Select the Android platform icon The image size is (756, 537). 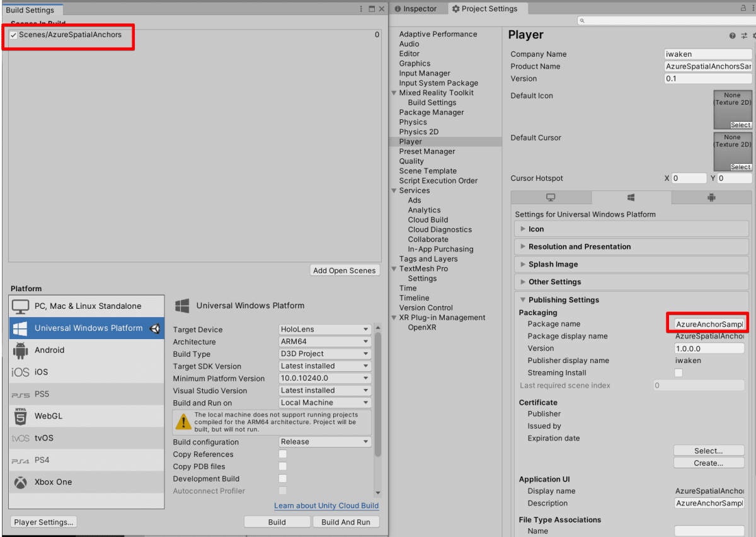(x=21, y=350)
